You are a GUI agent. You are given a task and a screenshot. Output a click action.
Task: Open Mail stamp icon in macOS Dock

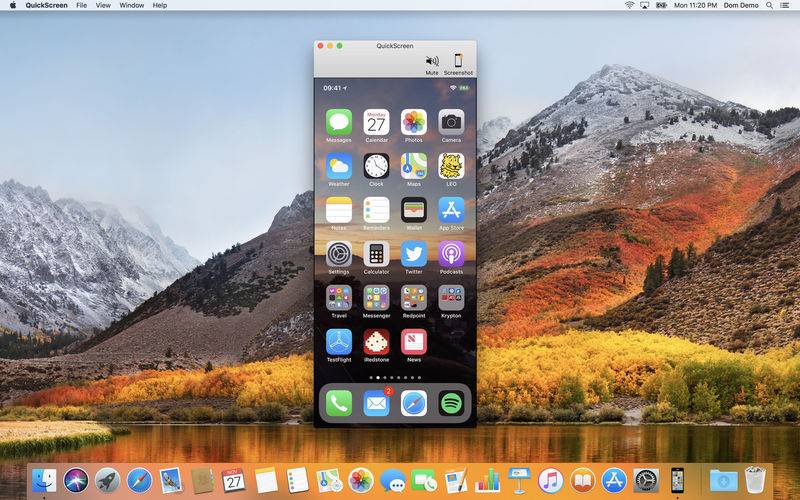171,481
